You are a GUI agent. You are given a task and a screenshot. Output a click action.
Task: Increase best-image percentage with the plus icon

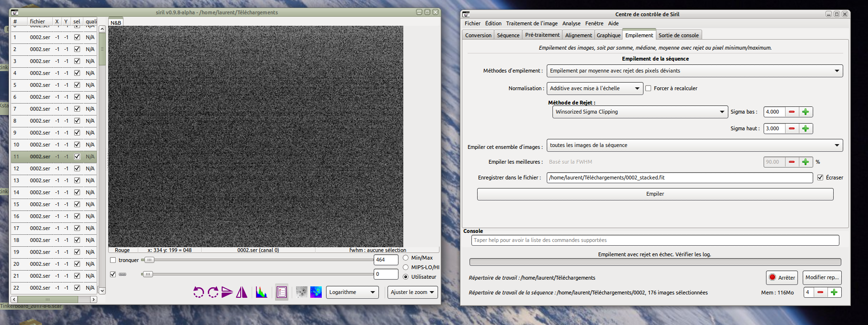[x=806, y=162]
